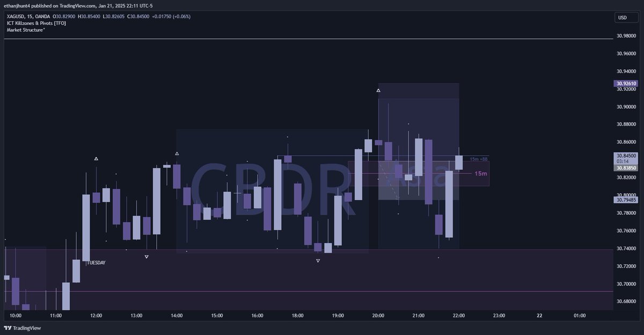644x335 pixels.
Task: Click the 30.76000 price axis value
Action: coord(626,231)
